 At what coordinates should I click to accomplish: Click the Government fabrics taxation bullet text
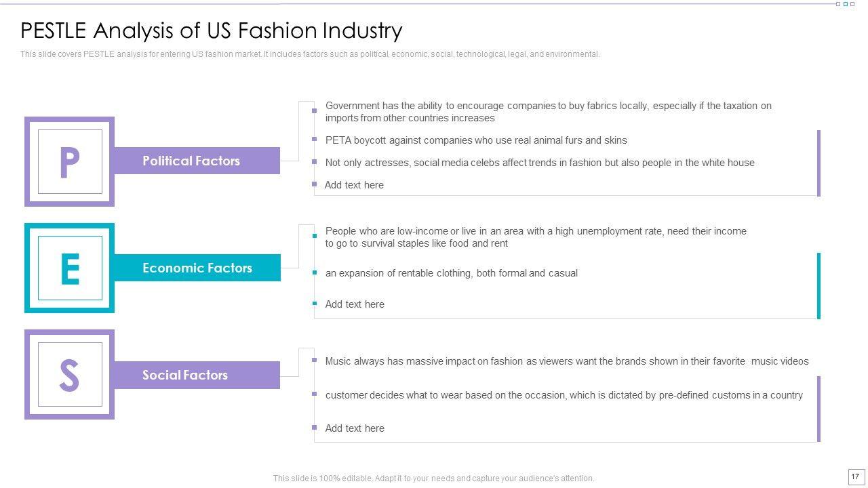(x=548, y=112)
